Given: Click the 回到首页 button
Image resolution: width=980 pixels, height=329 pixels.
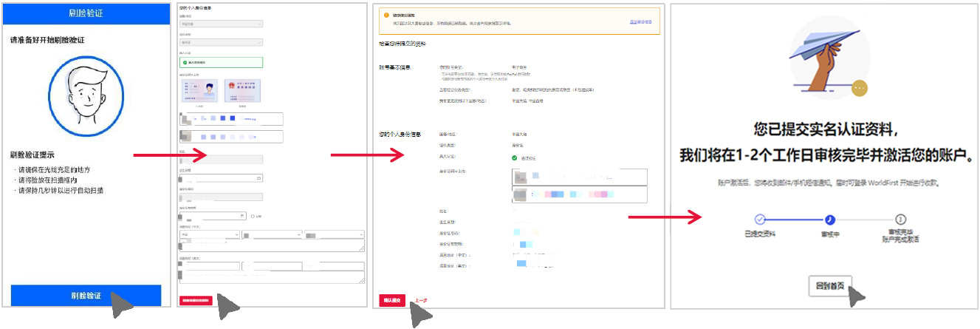Looking at the screenshot, I should point(830,285).
